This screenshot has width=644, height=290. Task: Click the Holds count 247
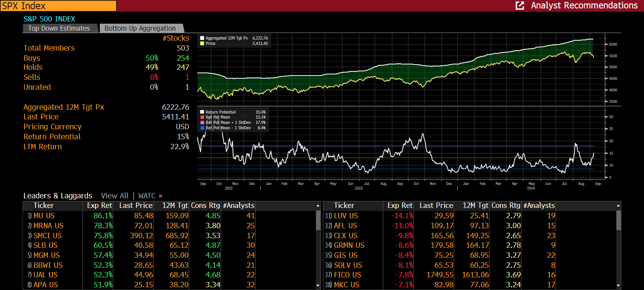pos(183,68)
